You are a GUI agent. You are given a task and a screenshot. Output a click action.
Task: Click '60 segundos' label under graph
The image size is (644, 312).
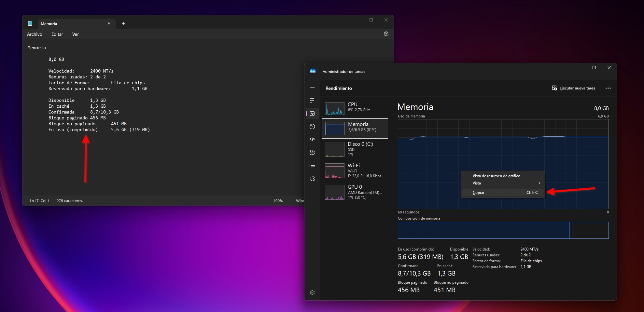[x=408, y=212]
